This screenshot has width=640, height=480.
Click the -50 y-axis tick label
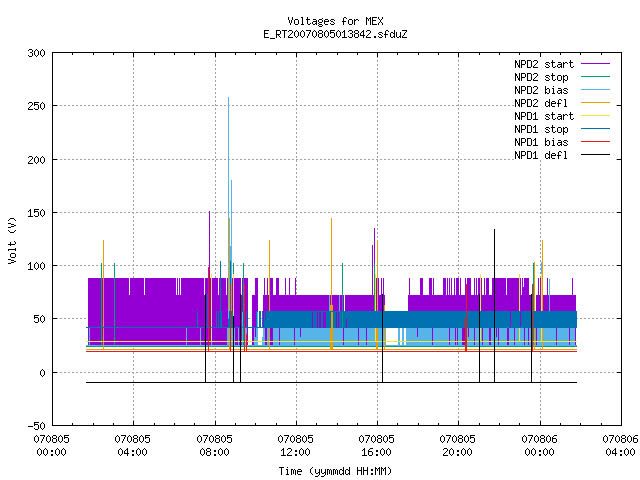point(36,426)
